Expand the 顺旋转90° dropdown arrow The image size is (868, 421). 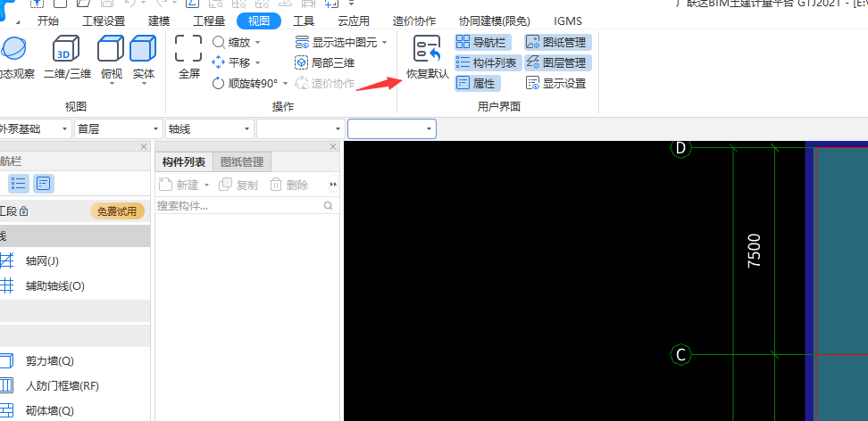(x=285, y=84)
